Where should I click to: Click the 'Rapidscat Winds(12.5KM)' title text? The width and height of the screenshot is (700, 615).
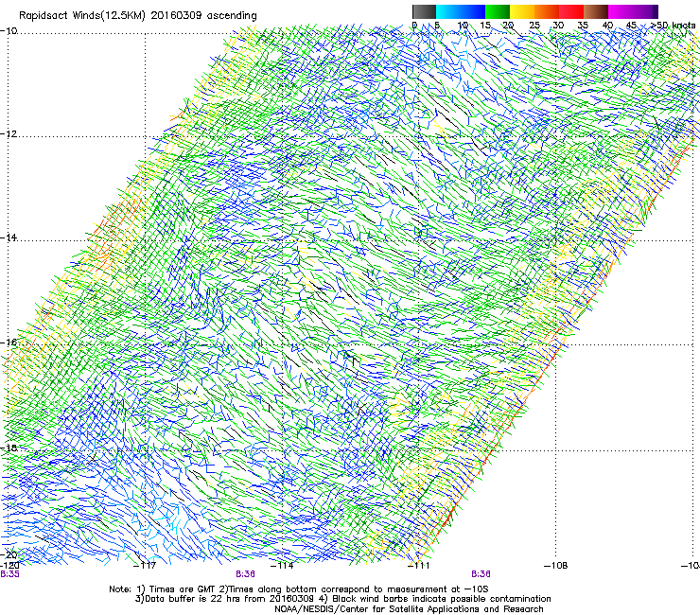point(81,16)
